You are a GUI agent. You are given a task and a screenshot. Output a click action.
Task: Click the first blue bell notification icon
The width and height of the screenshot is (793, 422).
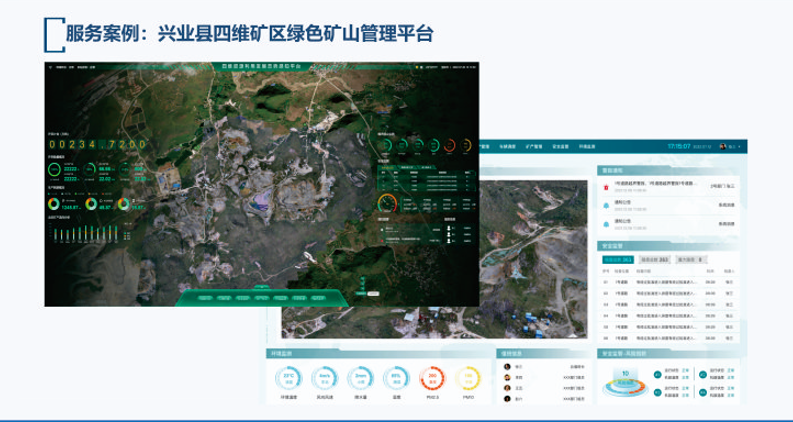605,205
